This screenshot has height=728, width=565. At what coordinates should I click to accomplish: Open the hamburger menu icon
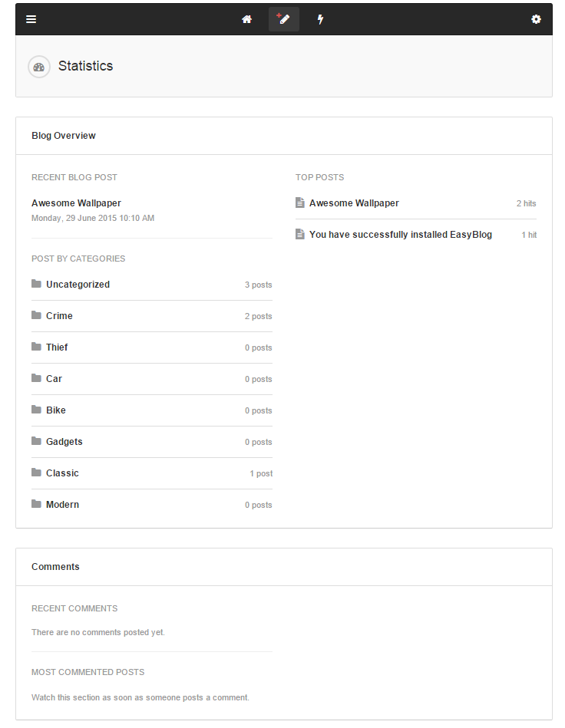31,19
